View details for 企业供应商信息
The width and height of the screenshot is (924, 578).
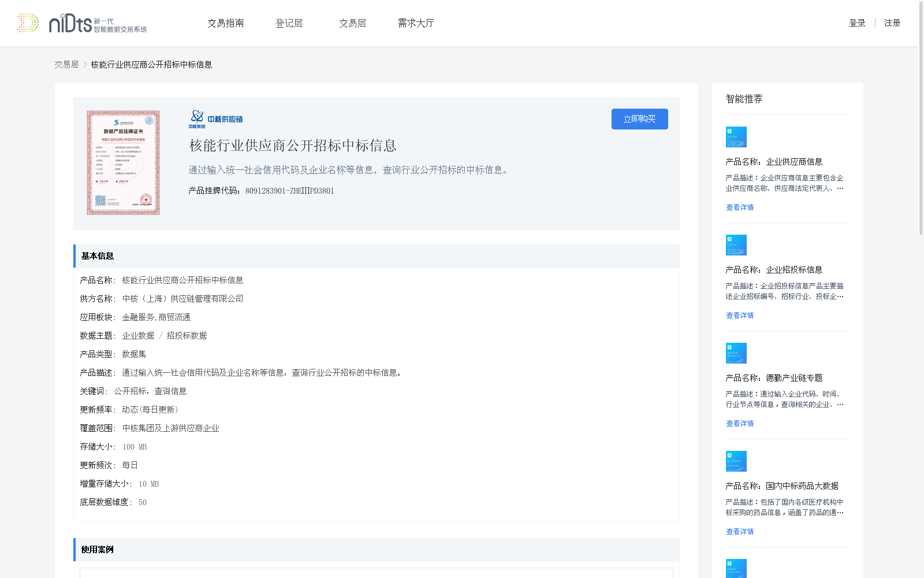coord(740,208)
